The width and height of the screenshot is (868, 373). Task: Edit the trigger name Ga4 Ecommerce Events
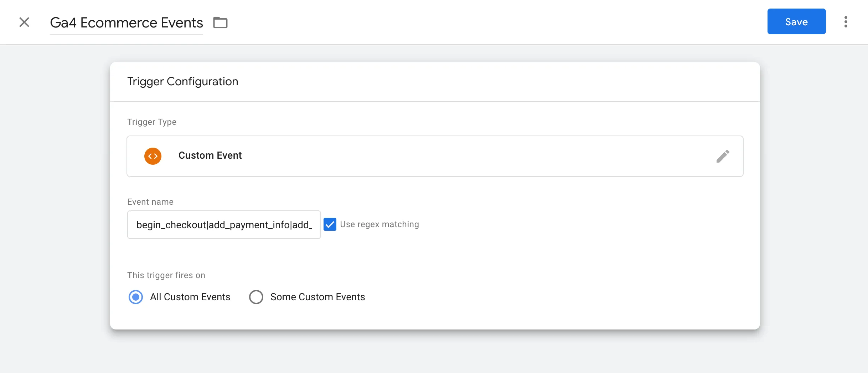pyautogui.click(x=126, y=23)
